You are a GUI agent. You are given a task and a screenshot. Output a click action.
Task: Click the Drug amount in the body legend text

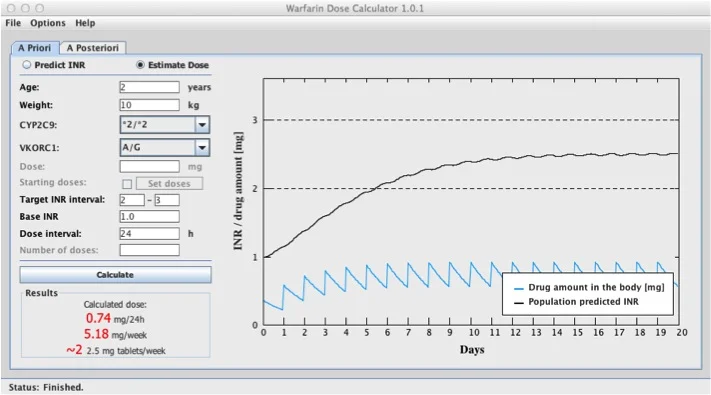tap(596, 288)
